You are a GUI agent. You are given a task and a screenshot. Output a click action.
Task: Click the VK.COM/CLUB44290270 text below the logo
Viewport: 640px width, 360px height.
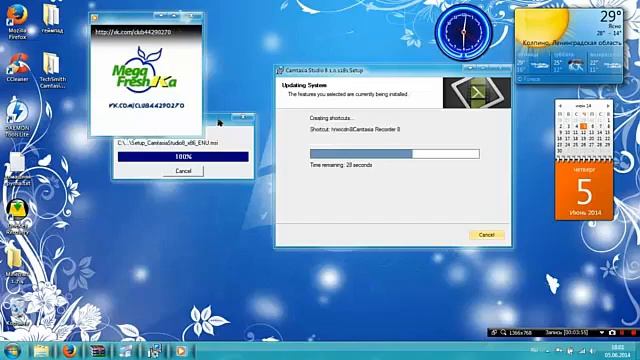[146, 106]
